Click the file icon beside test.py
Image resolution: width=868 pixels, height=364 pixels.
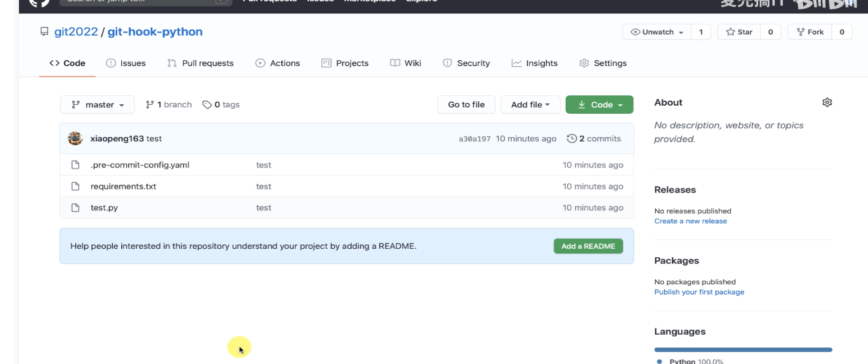(75, 207)
